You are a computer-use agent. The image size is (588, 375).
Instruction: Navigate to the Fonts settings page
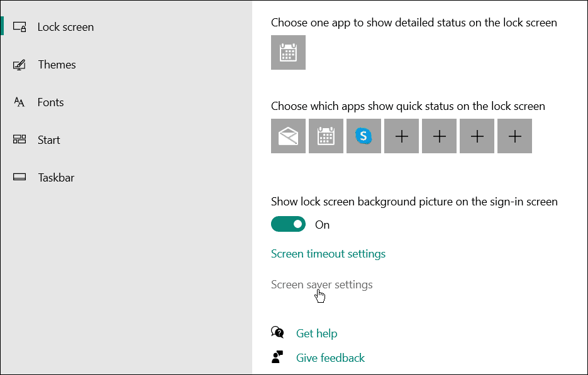pyautogui.click(x=50, y=102)
